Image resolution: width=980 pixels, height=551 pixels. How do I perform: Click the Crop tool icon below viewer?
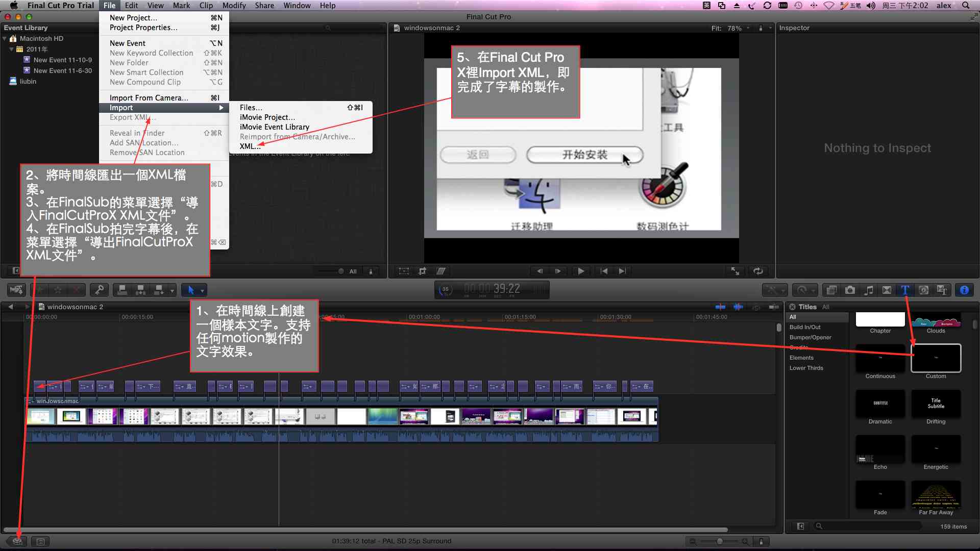point(422,271)
